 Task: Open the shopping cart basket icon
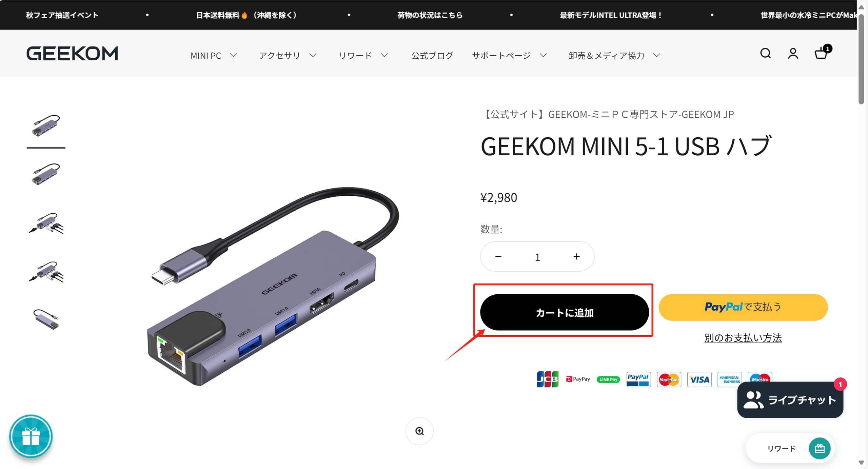(x=822, y=52)
